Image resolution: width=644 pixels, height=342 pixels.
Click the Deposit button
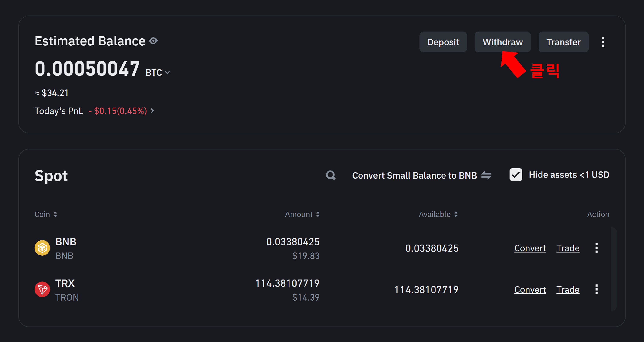point(443,42)
